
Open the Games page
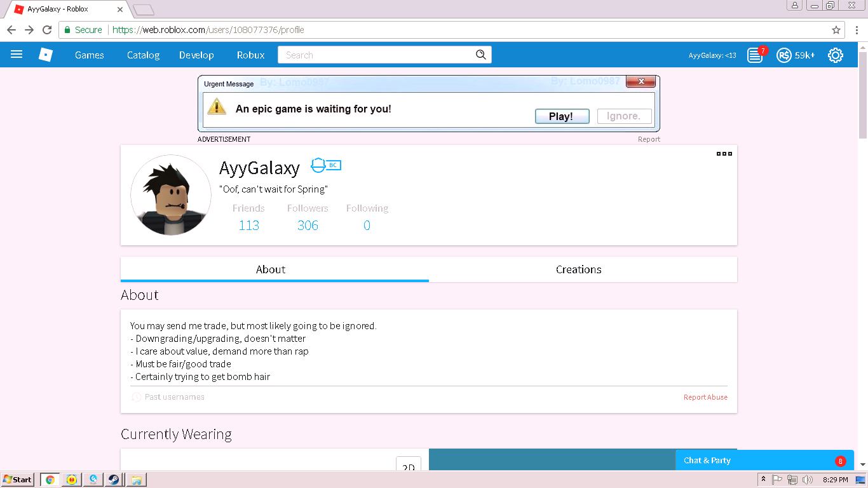click(90, 55)
